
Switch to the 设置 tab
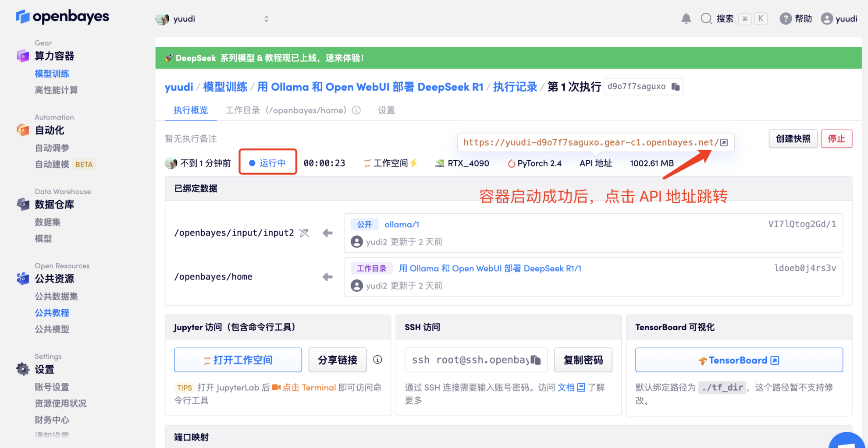click(x=386, y=110)
